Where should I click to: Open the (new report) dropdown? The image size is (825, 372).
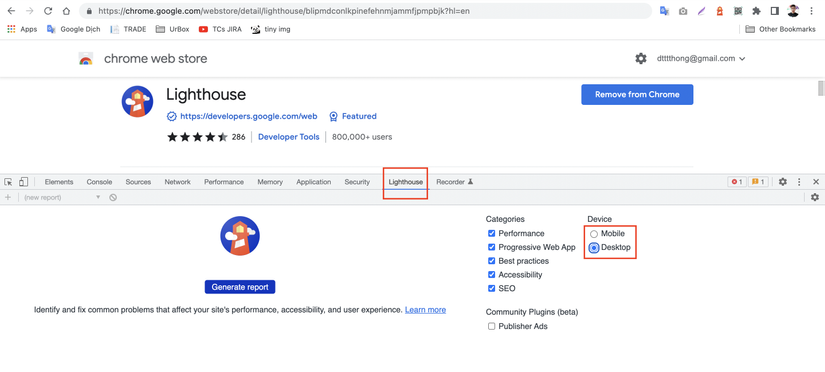(x=62, y=197)
